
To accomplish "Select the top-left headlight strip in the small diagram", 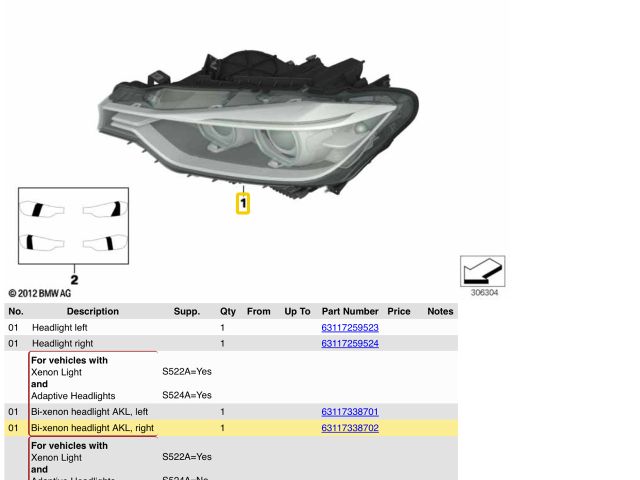I will (x=41, y=210).
